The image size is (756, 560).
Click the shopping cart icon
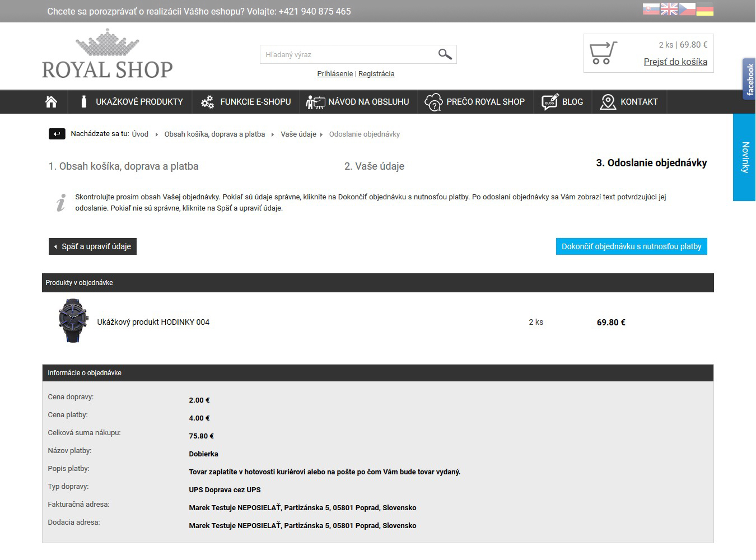(603, 53)
